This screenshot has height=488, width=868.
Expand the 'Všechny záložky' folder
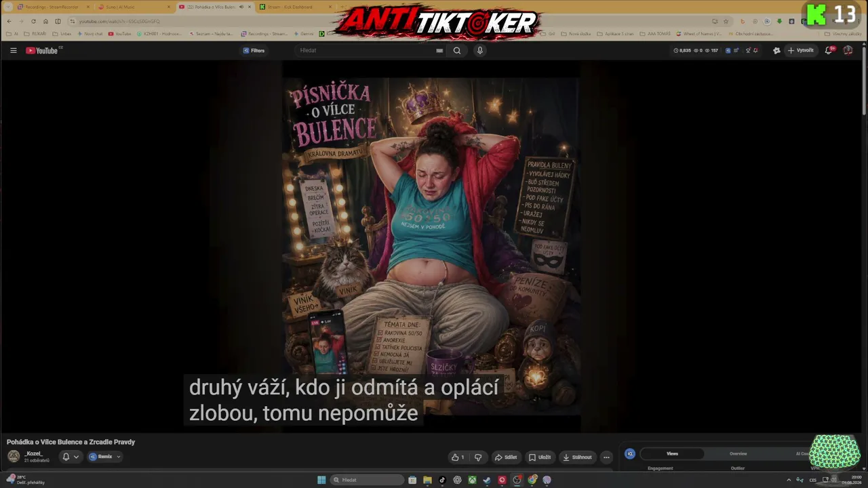(x=843, y=33)
